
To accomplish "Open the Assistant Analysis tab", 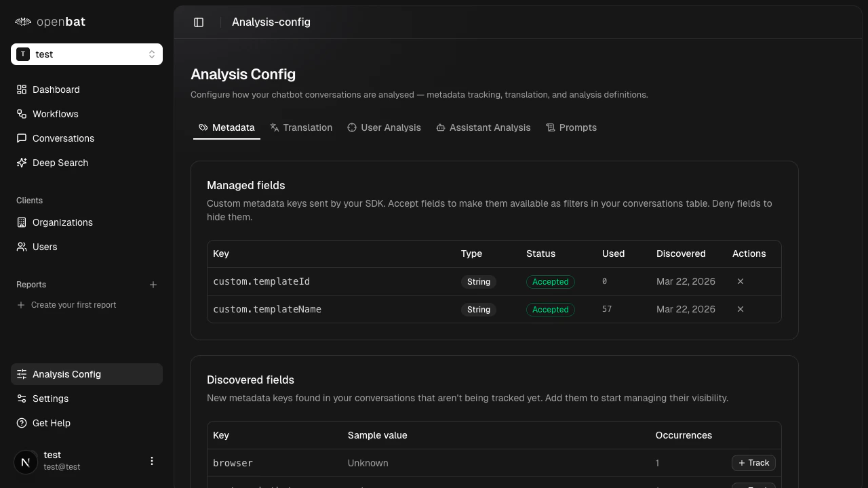I will (483, 127).
